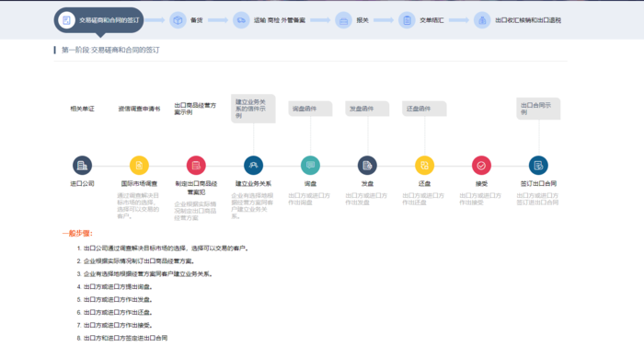This screenshot has height=347, width=644.
Task: Switch to the 交单结汇 stage label
Action: [x=431, y=20]
